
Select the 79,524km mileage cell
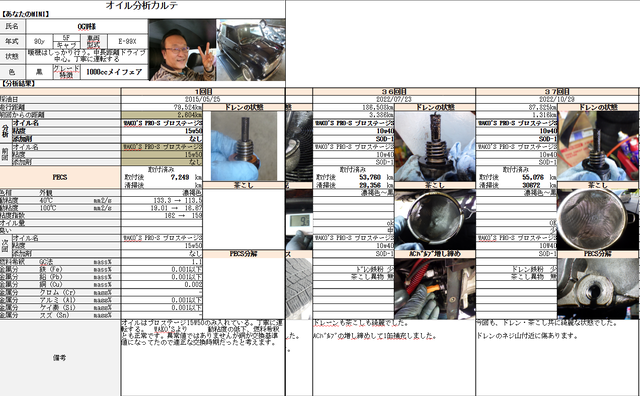(x=162, y=107)
